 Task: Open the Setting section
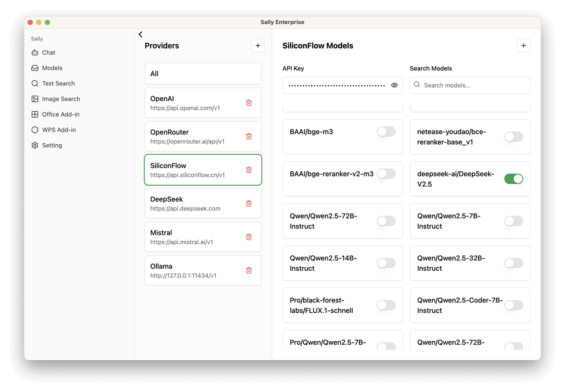click(x=79, y=145)
